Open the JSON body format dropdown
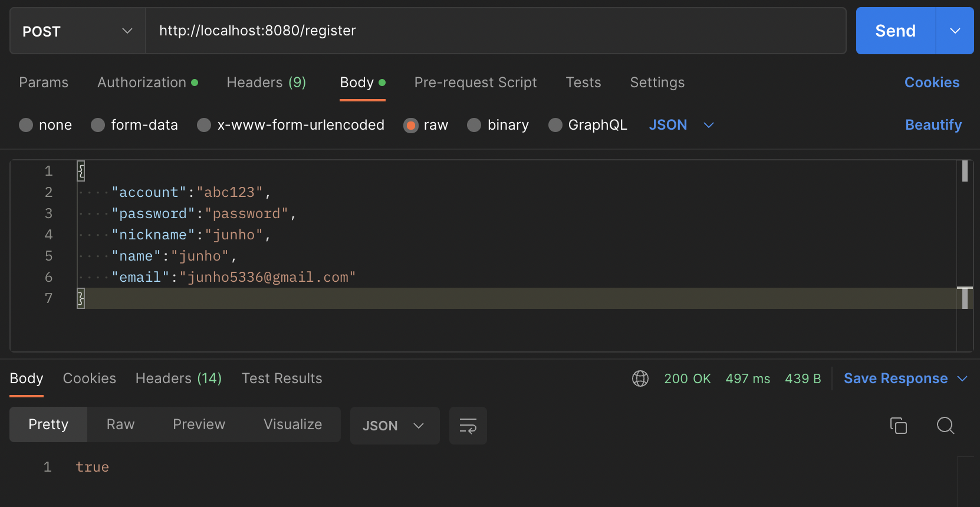980x507 pixels. coord(681,125)
